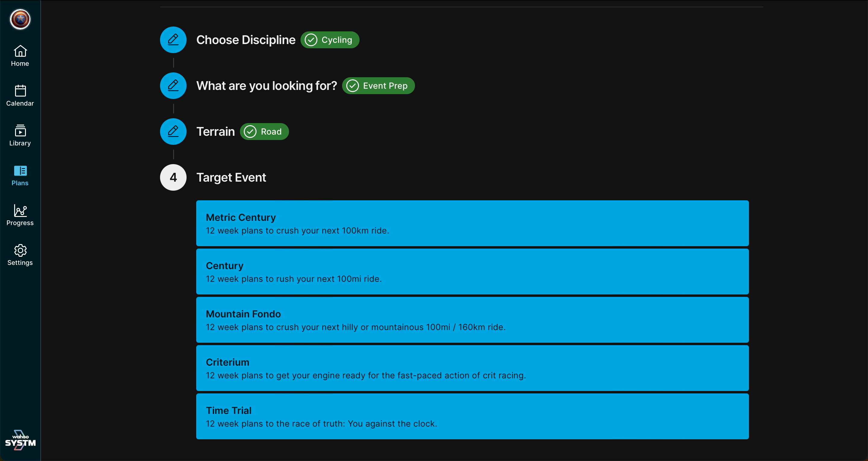Open the user profile avatar
This screenshot has height=461, width=868.
click(x=20, y=19)
